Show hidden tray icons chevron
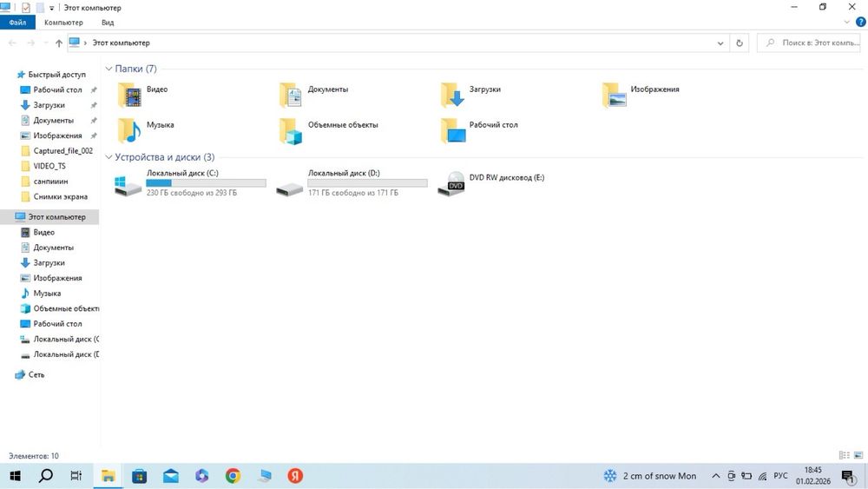This screenshot has height=489, width=868. click(716, 476)
